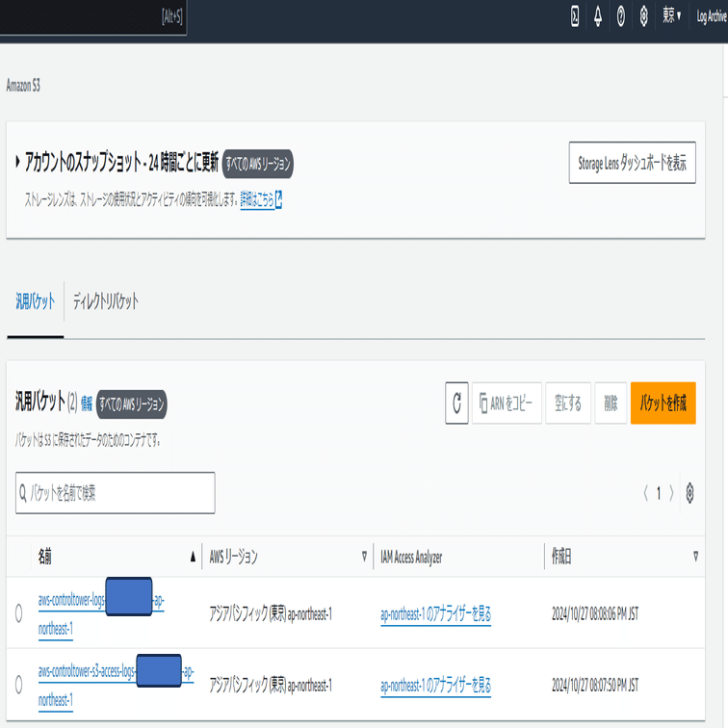Expand the アカウントのスナップショット section
Screen dimensions: 728x728
pyautogui.click(x=17, y=162)
